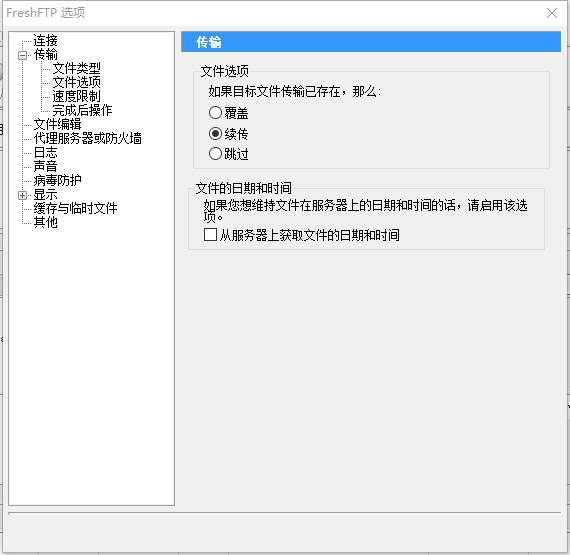Open the 连接 settings page
This screenshot has height=555, width=570.
45,40
